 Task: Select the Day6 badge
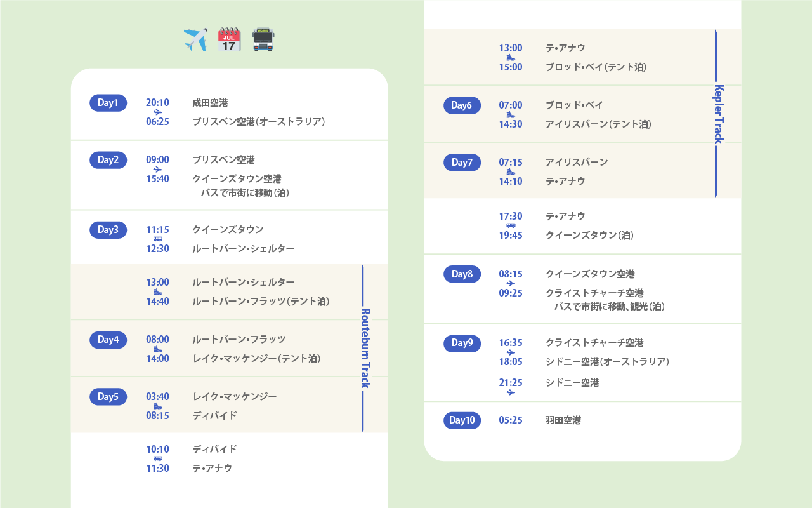(462, 105)
